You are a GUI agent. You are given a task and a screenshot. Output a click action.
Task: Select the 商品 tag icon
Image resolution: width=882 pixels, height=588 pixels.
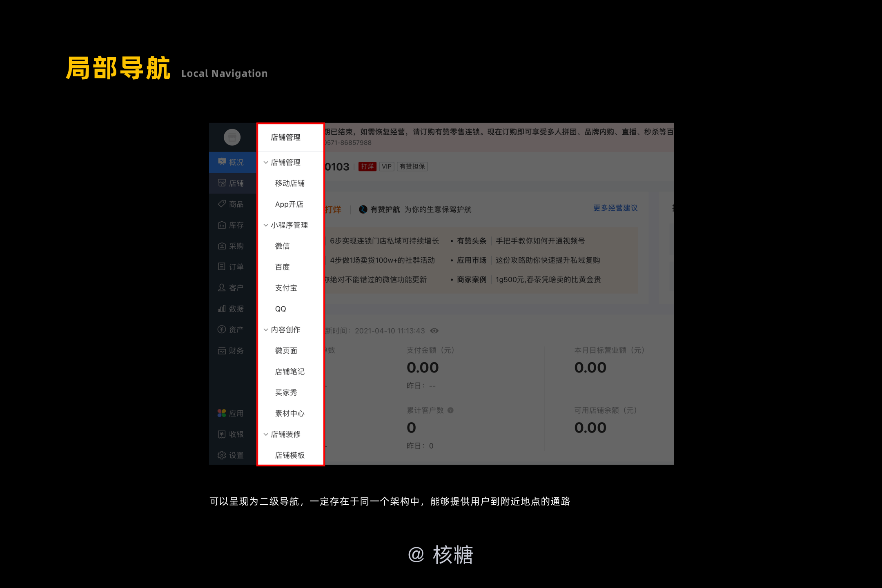[222, 204]
